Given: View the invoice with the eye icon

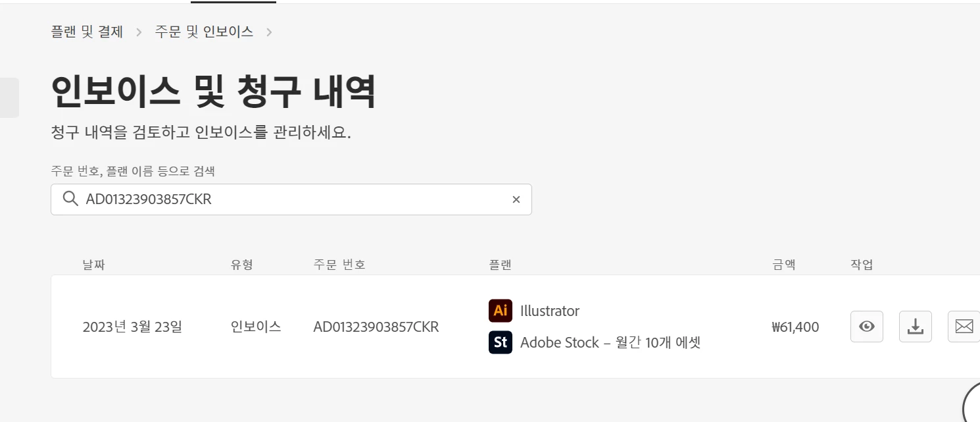Looking at the screenshot, I should coord(867,327).
